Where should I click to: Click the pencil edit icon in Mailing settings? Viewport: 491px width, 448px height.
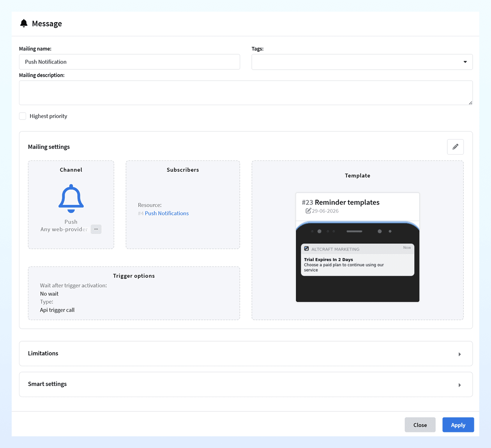point(455,147)
